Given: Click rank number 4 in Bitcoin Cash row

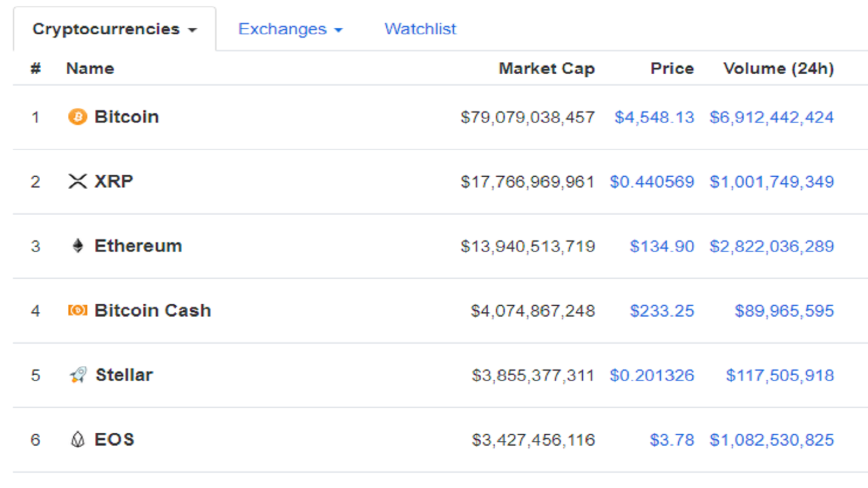Looking at the screenshot, I should tap(35, 311).
